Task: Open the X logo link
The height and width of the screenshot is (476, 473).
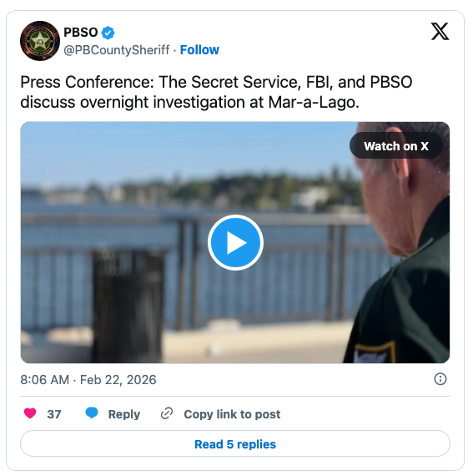Action: pyautogui.click(x=440, y=31)
